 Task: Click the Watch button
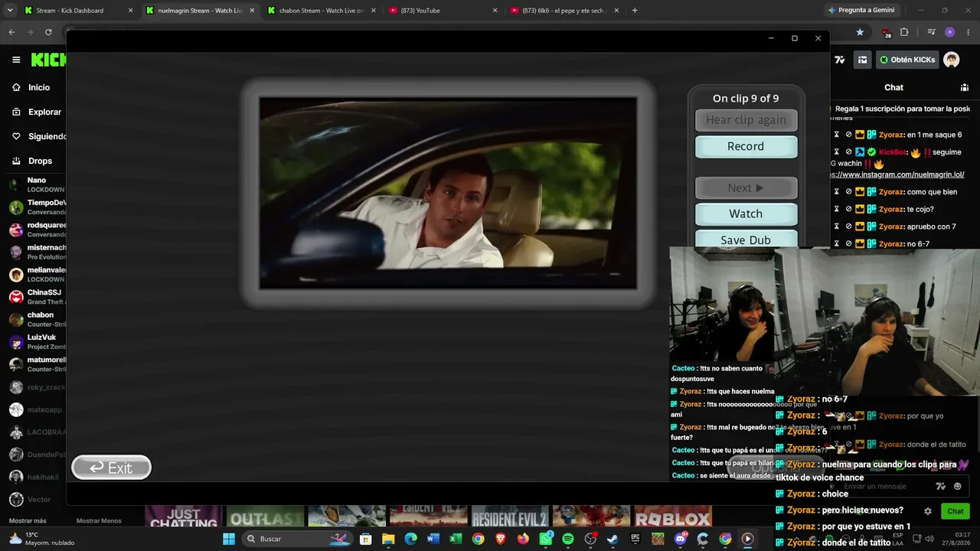pos(746,214)
